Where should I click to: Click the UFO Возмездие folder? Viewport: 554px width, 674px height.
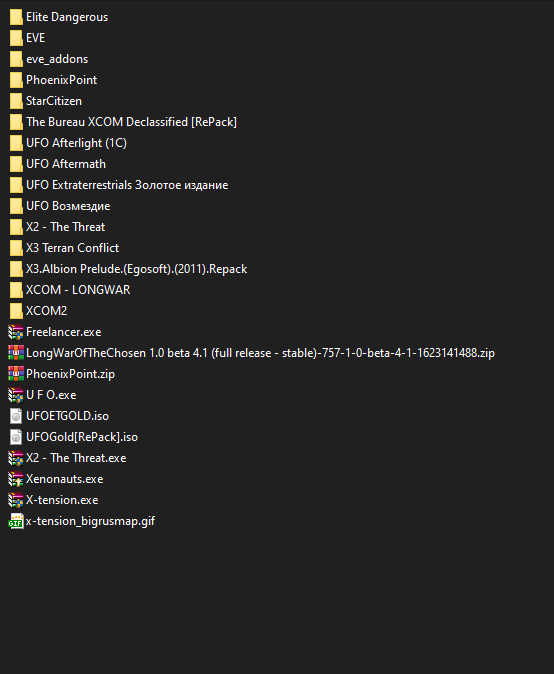[x=60, y=206]
